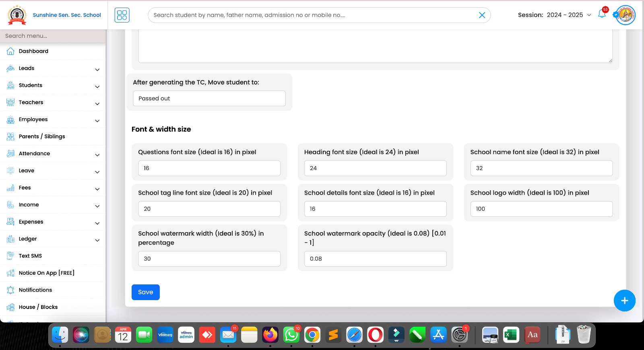Expand the Ledger menu chevron

pos(97,240)
